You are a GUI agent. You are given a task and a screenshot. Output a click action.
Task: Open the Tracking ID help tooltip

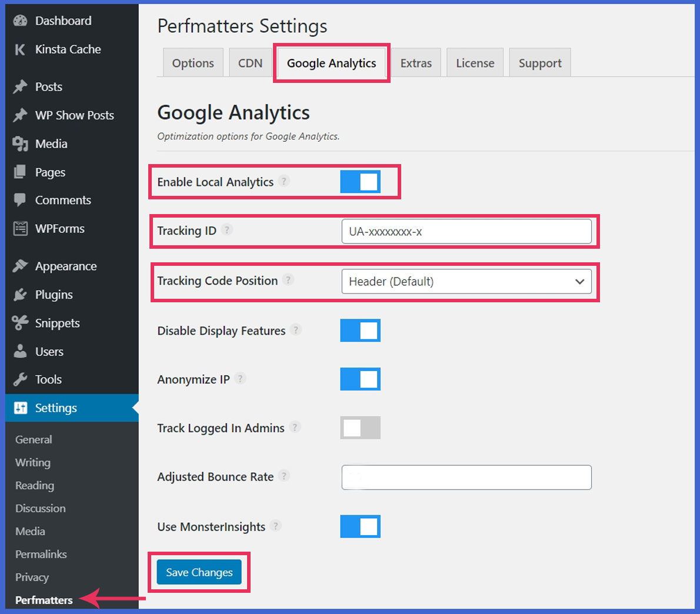point(228,230)
